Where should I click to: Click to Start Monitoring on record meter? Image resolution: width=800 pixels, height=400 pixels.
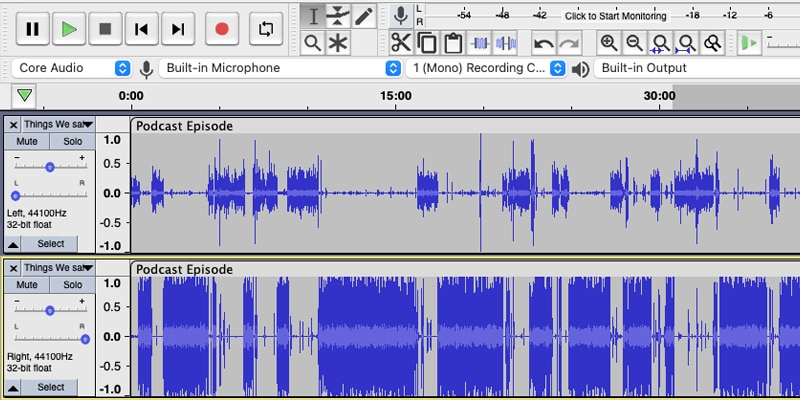(615, 16)
